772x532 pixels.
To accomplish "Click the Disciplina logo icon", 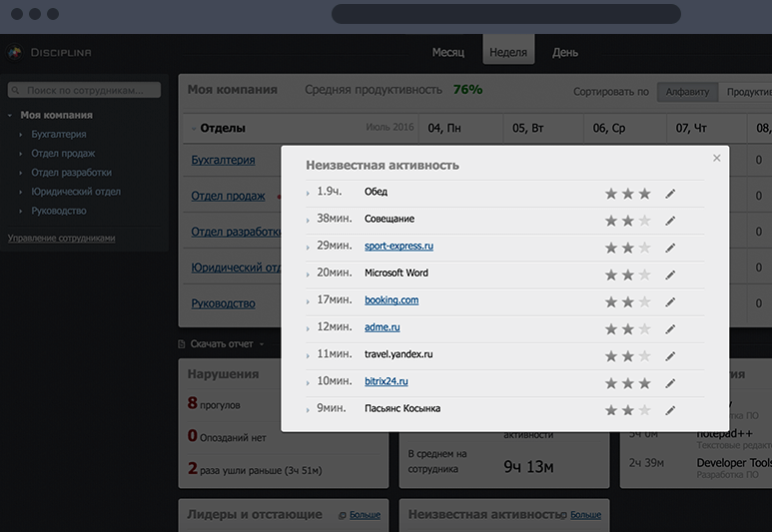I will [15, 52].
